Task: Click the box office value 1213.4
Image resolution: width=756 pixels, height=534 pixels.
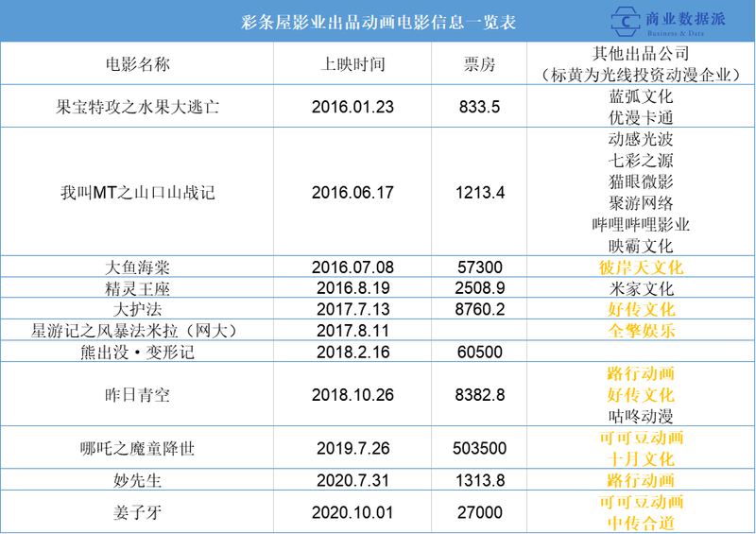Action: 480,193
